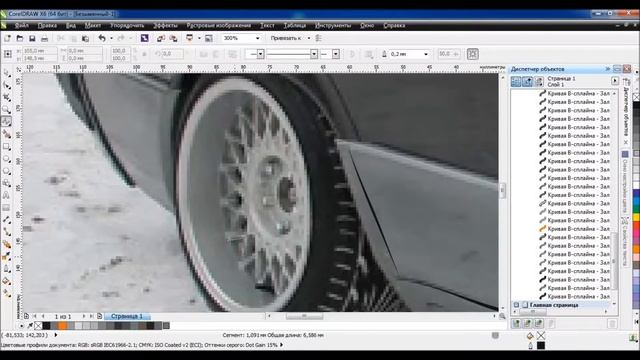Click the Import icon
The height and width of the screenshot is (360, 640).
pos(161,38)
